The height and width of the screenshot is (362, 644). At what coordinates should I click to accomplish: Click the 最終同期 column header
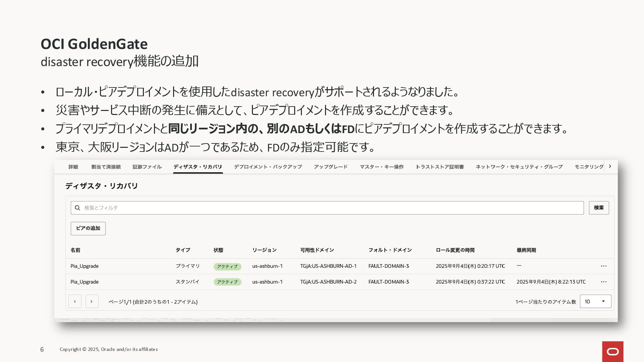[526, 250]
